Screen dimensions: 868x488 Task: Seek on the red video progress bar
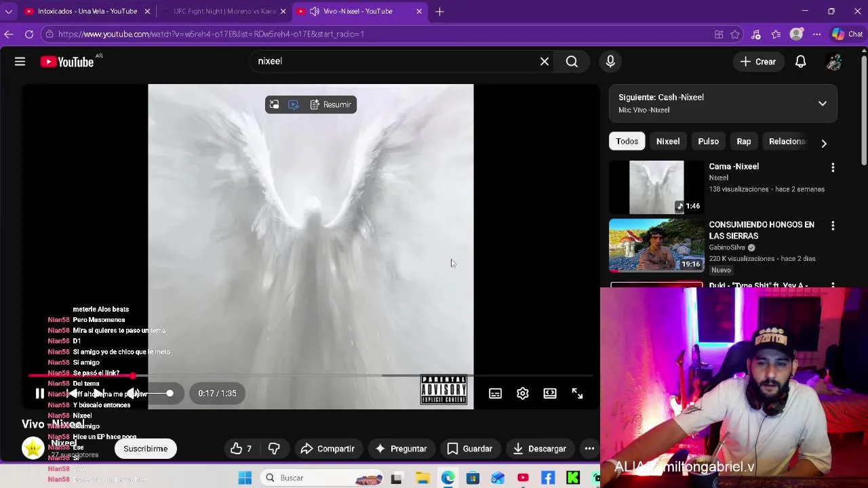point(311,375)
